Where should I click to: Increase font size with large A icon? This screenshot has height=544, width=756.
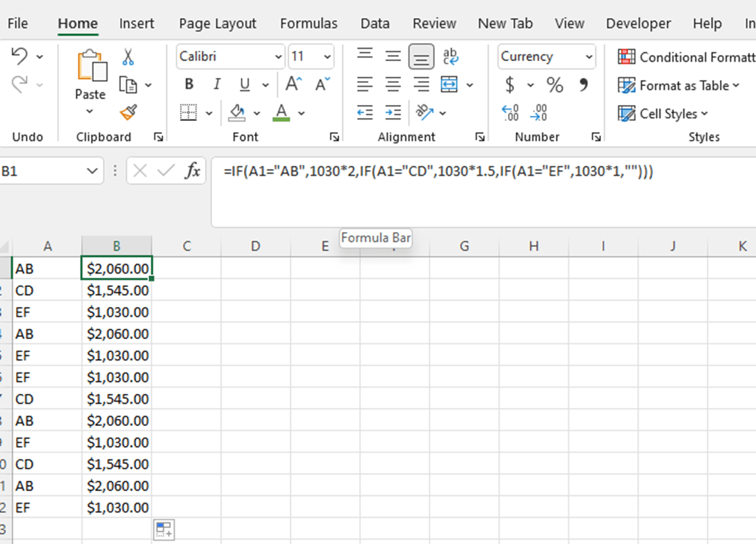coord(294,84)
